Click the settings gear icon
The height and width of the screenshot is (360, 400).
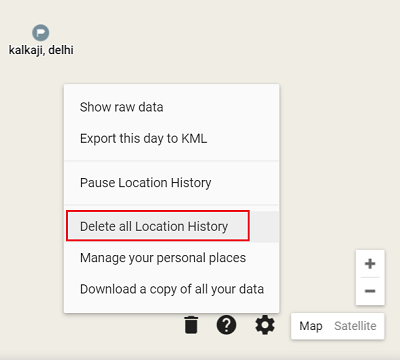click(265, 325)
